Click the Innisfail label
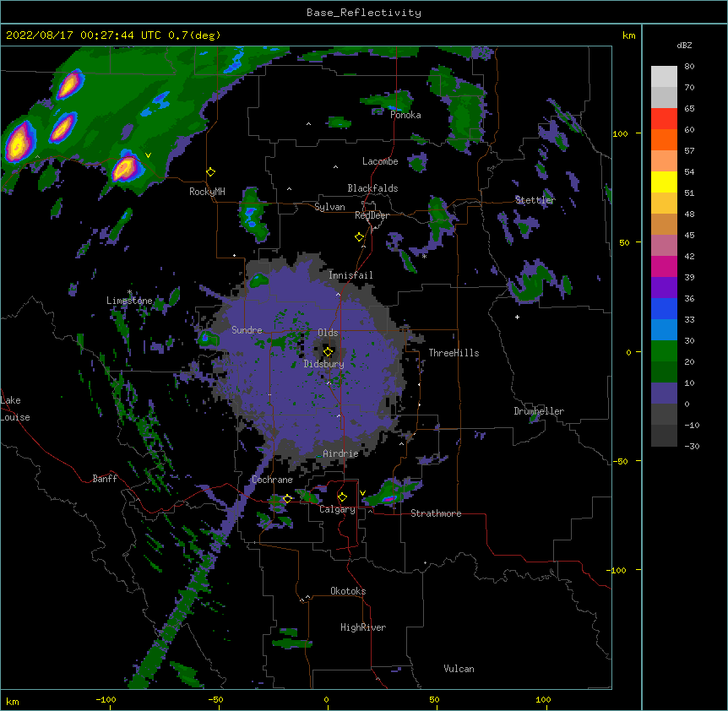 pos(350,275)
